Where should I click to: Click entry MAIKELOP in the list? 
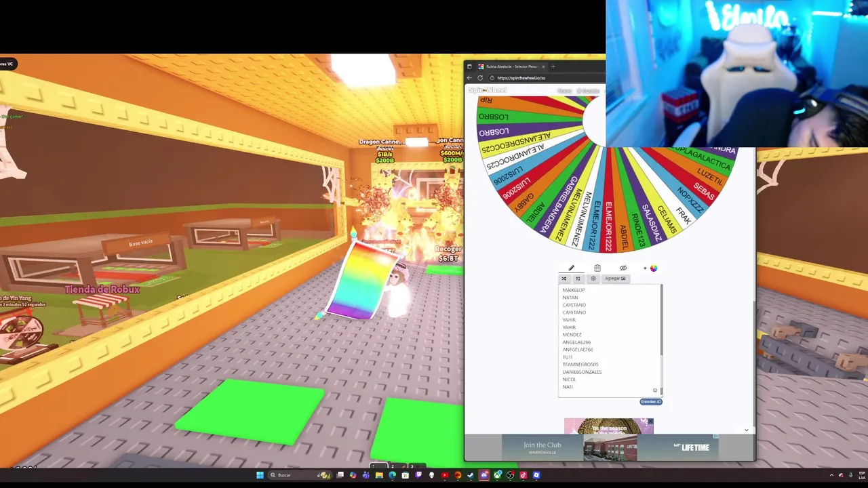574,290
